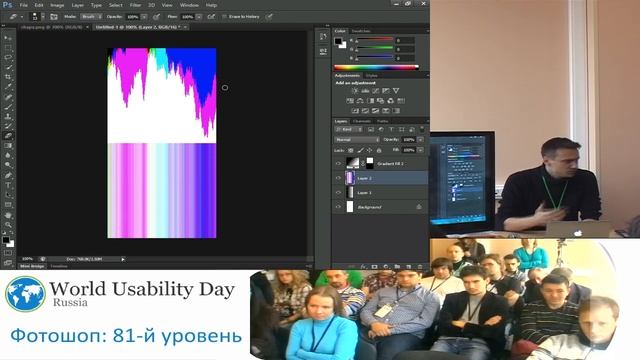Hide the Layer 1 eye icon

point(338,192)
